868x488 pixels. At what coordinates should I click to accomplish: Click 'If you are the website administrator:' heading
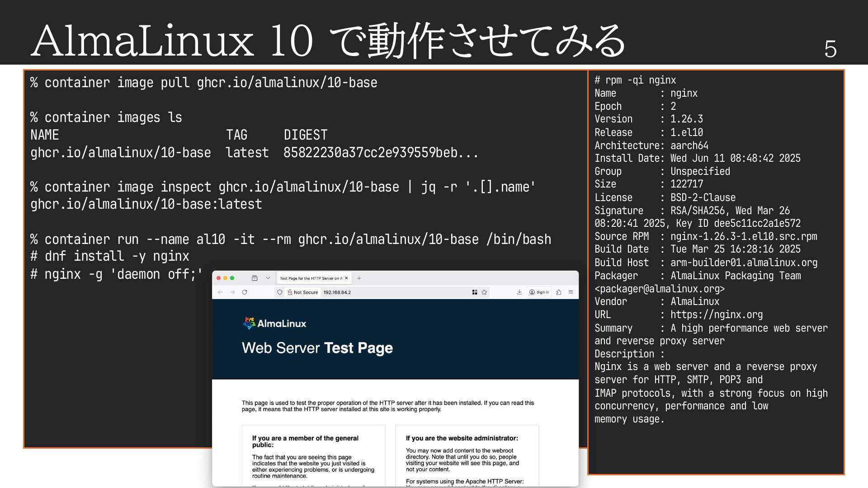click(x=462, y=438)
